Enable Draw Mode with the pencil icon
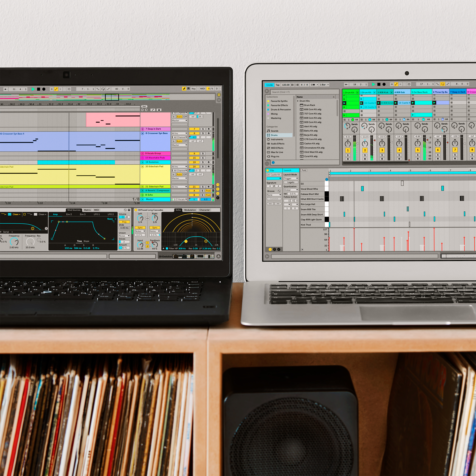Screen dimensions: 476x476 [184, 89]
